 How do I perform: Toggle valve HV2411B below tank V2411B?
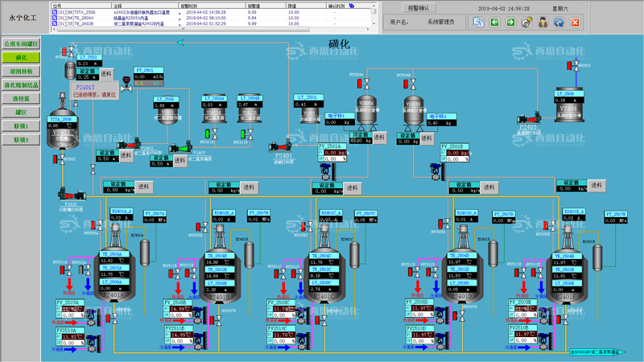[x=247, y=134]
